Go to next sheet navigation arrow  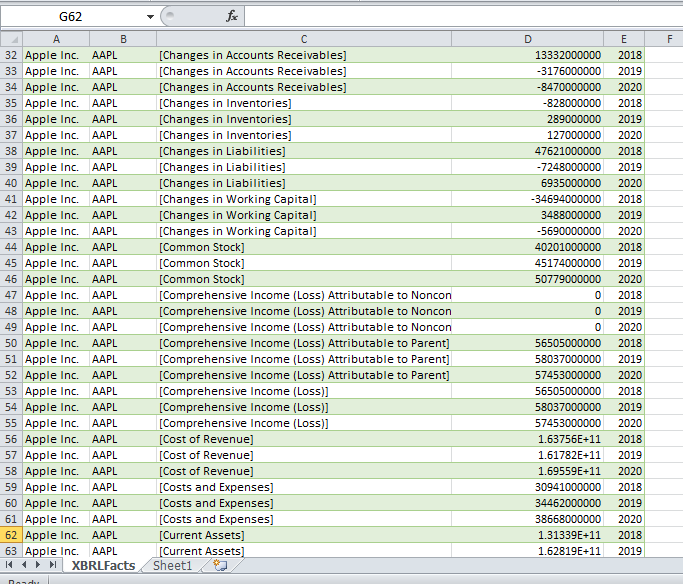[x=38, y=565]
